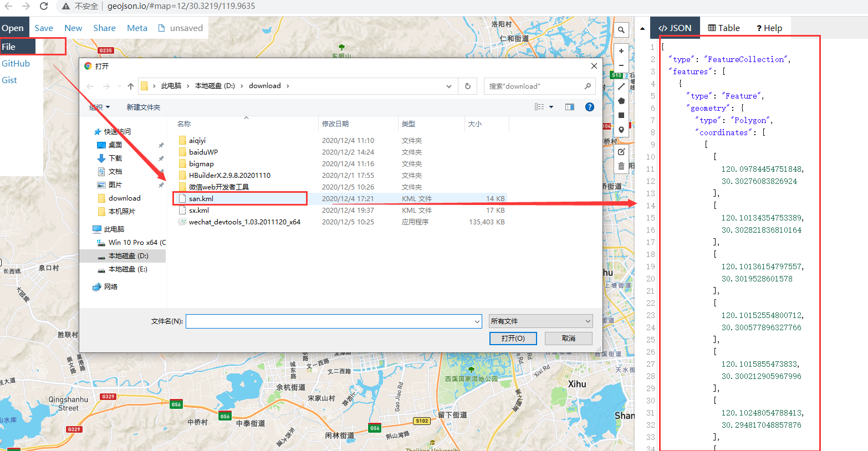Expand the address path history dropdown

[x=448, y=86]
